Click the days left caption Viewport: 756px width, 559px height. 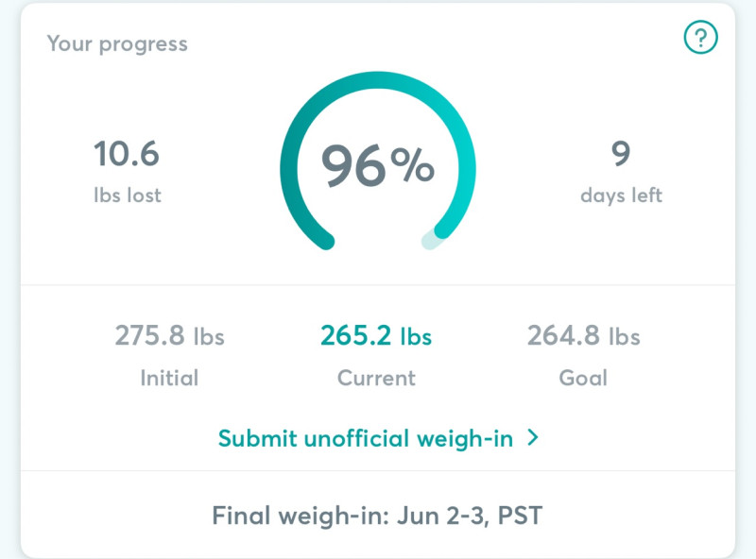point(621,195)
